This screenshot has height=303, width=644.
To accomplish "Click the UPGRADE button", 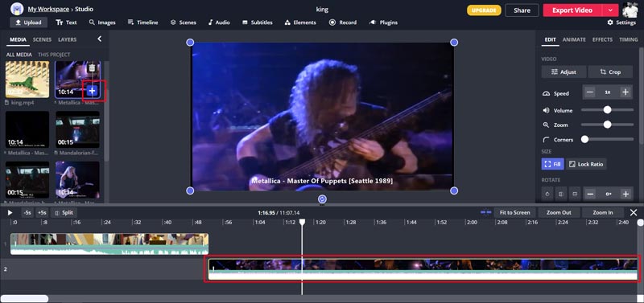I will click(484, 10).
